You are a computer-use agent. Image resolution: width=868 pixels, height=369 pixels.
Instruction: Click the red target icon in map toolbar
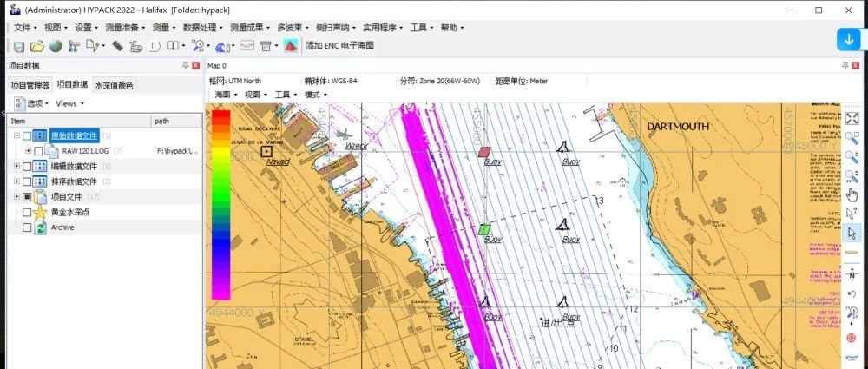tap(852, 338)
